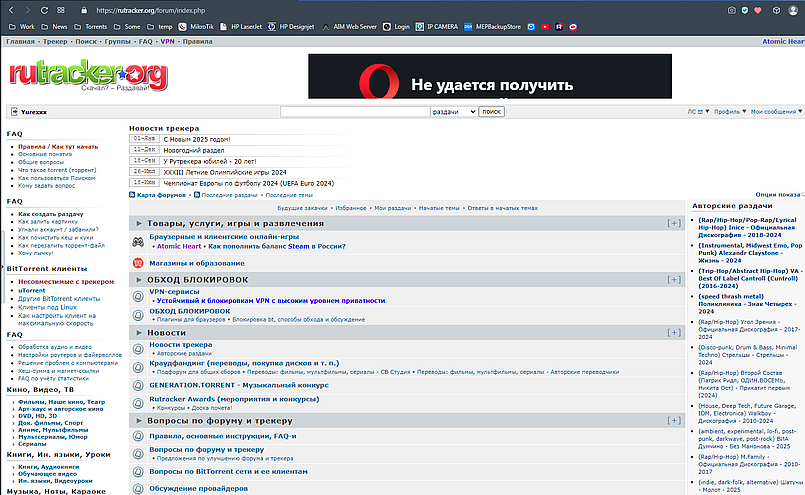This screenshot has width=805, height=495.
Task: Click the forum icon beside Обсуждение провайдеров
Action: [138, 488]
